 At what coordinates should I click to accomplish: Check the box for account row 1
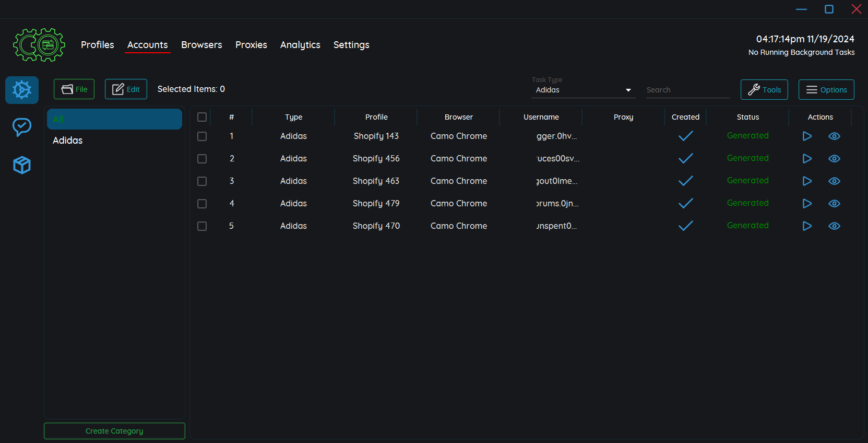click(202, 136)
